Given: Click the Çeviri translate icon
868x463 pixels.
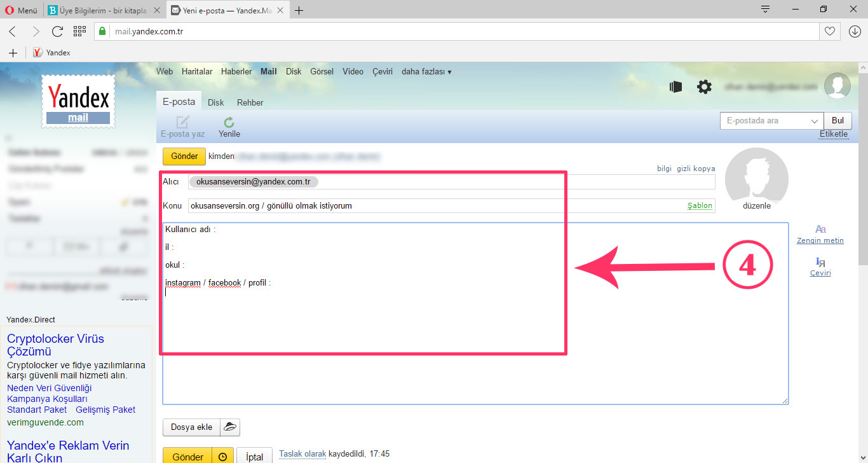Looking at the screenshot, I should (x=820, y=262).
